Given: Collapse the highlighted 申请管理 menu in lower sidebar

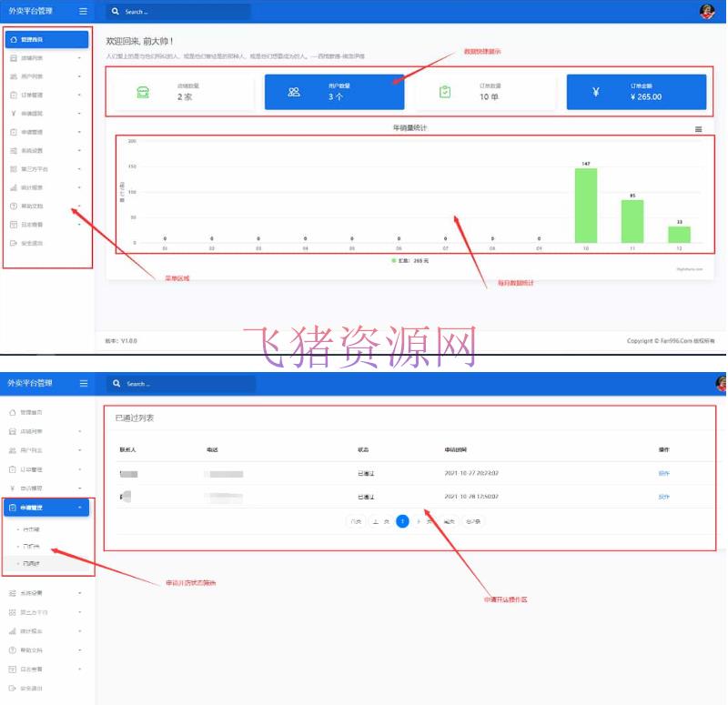Looking at the screenshot, I should click(45, 509).
